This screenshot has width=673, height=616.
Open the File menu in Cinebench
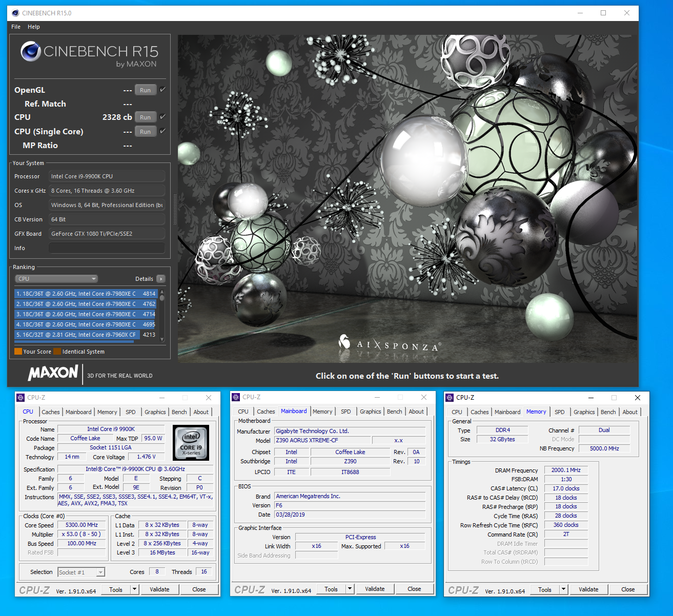(x=16, y=27)
